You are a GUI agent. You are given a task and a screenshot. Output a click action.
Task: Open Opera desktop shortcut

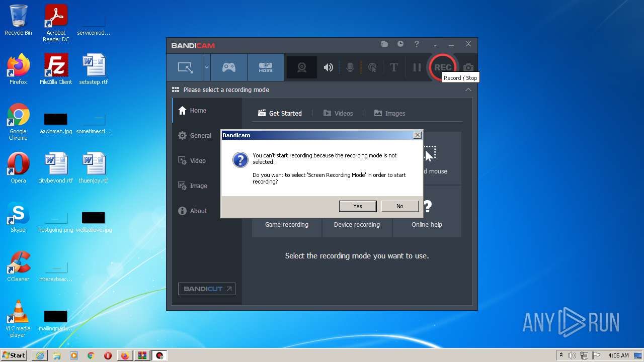pos(18,168)
